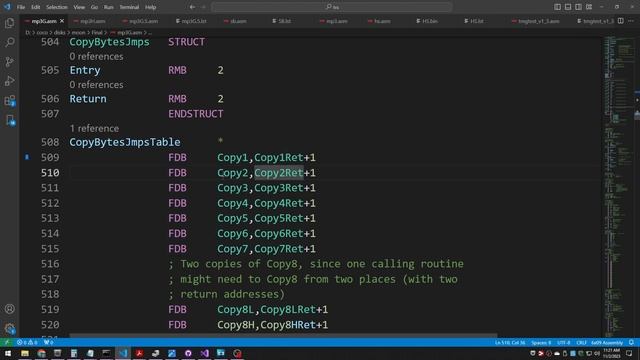
Task: Click '1 reference' above CopyBytesJmpsTable
Action: pyautogui.click(x=94, y=128)
